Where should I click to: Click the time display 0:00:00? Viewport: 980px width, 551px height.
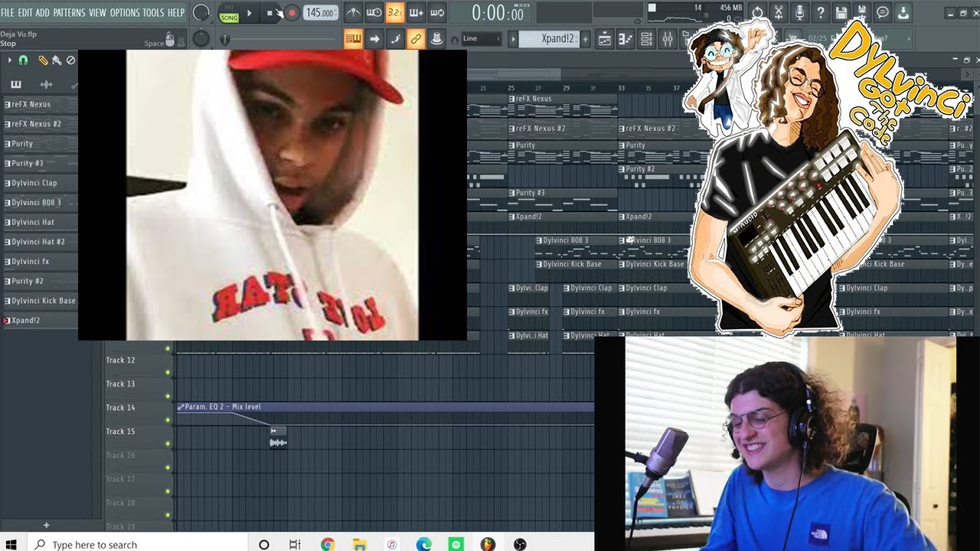[498, 13]
